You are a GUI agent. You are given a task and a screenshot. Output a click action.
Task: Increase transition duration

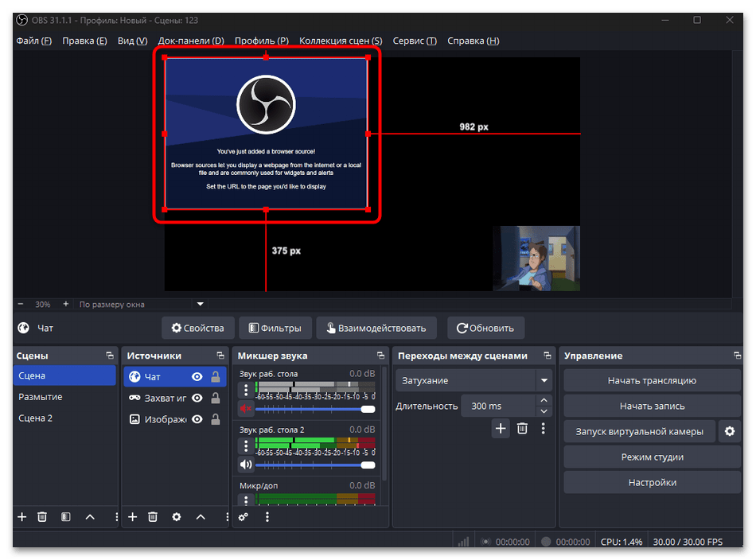[544, 400]
